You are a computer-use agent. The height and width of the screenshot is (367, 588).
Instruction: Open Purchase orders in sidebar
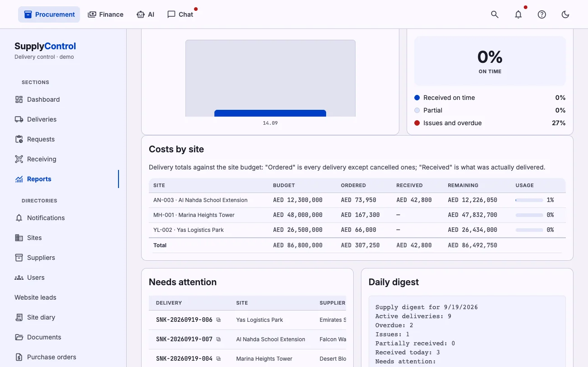(63, 357)
